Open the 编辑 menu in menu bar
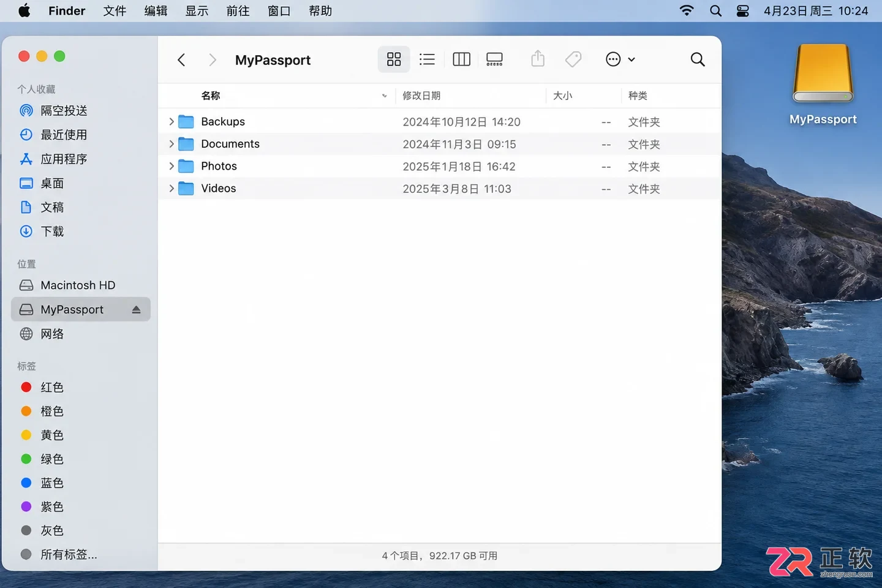 click(x=156, y=11)
